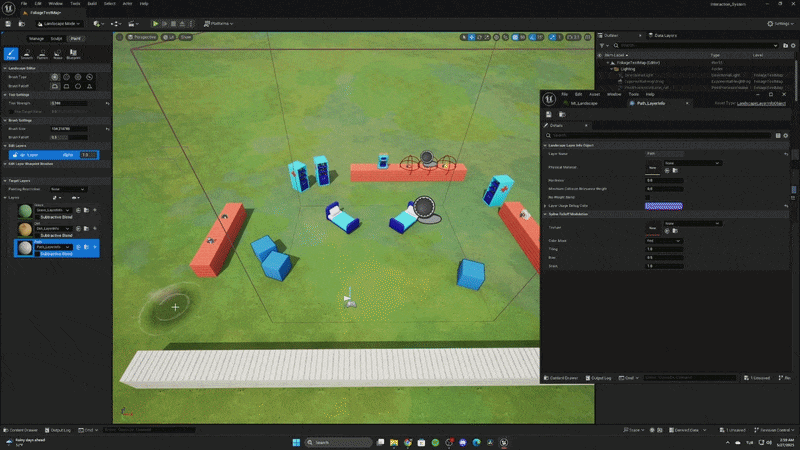The width and height of the screenshot is (800, 450).
Task: Click the Brush Falloff slider field
Action: tap(69, 137)
